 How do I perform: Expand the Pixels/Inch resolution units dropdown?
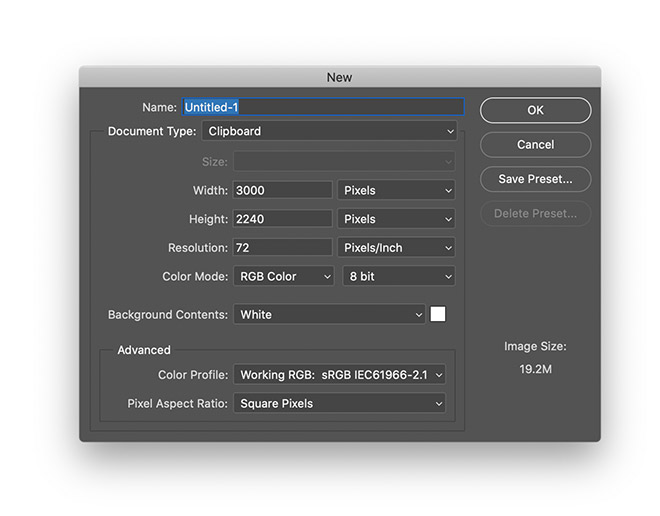coord(398,248)
